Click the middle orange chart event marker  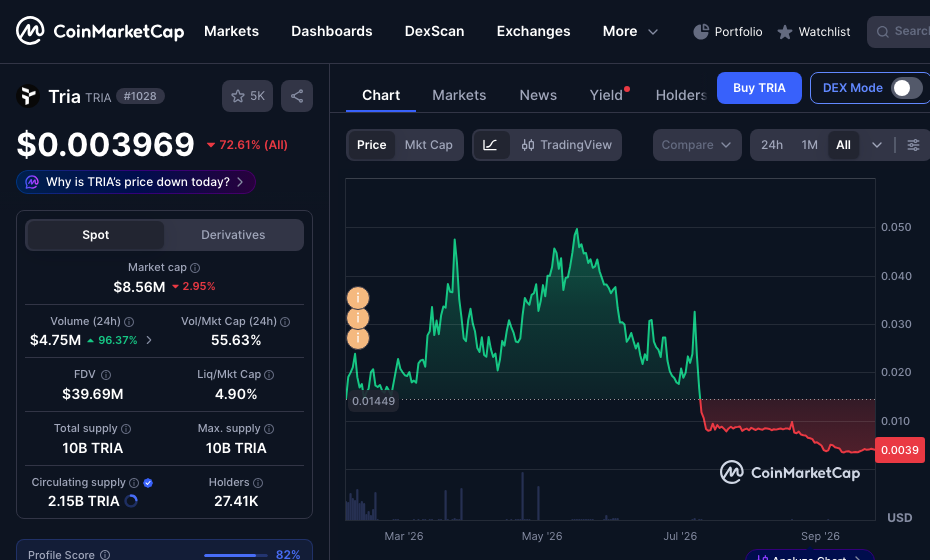[358, 318]
